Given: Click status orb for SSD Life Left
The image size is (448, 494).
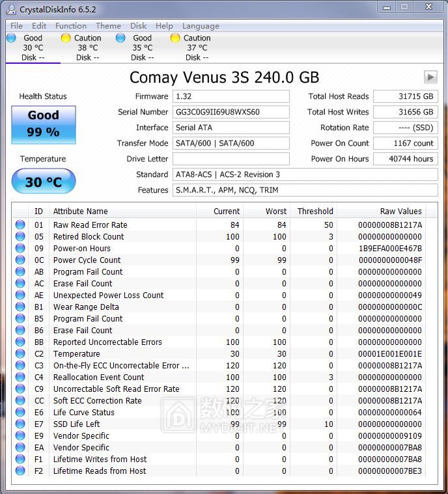Looking at the screenshot, I should [20, 424].
